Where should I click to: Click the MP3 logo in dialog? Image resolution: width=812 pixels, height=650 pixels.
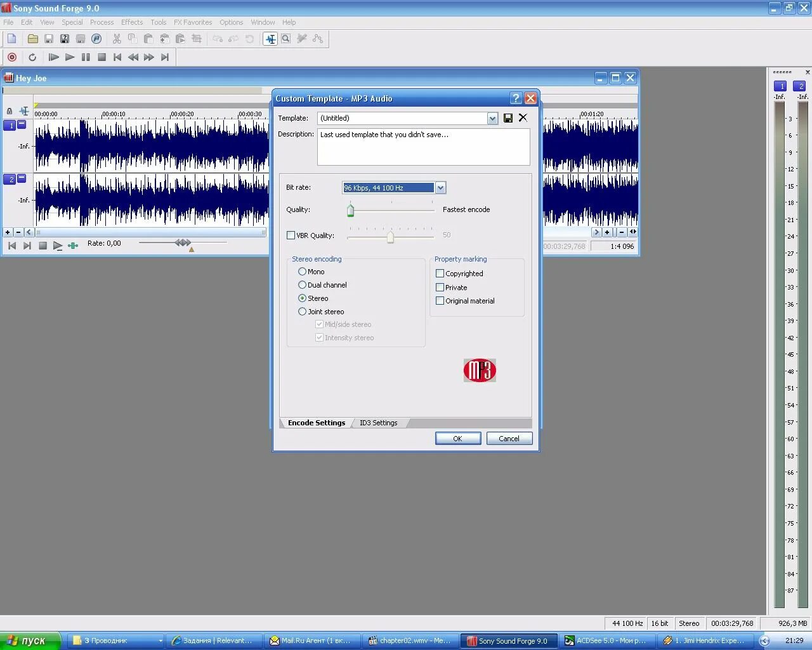(480, 370)
